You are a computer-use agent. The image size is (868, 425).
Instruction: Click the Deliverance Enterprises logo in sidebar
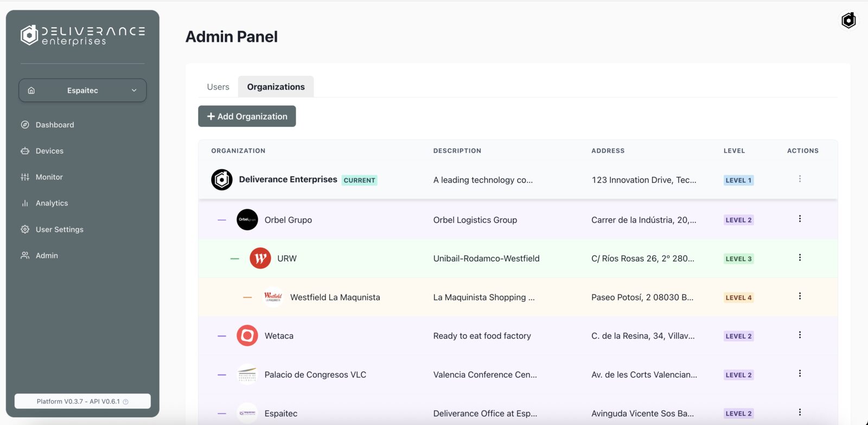82,36
